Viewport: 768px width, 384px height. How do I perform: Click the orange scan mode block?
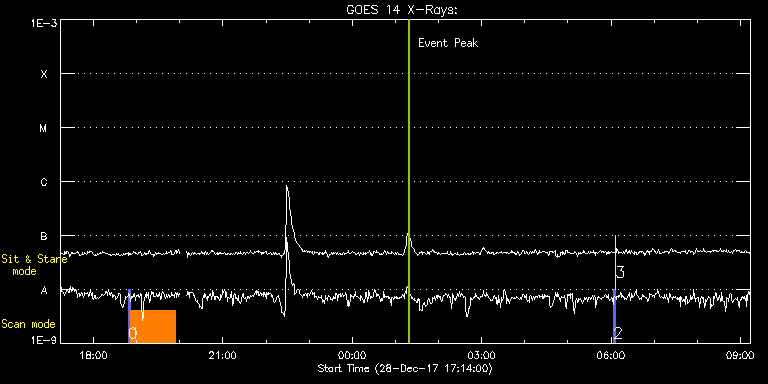tap(153, 326)
